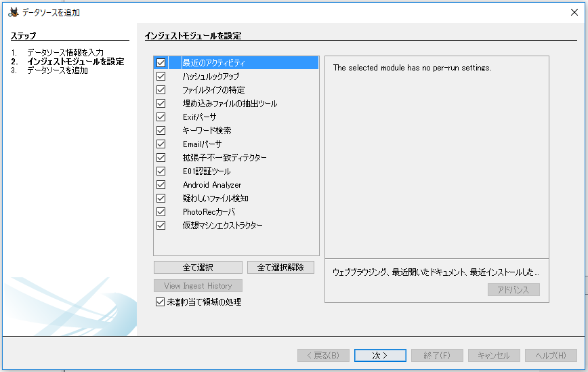Choose the 疑わしいファイル検知 module row
The width and height of the screenshot is (588, 372).
click(215, 199)
